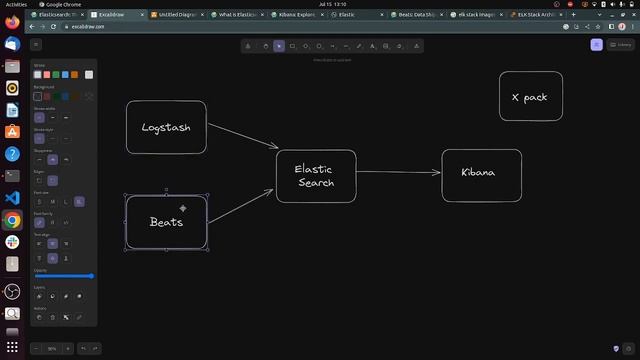Redo the last undone action

[96, 349]
